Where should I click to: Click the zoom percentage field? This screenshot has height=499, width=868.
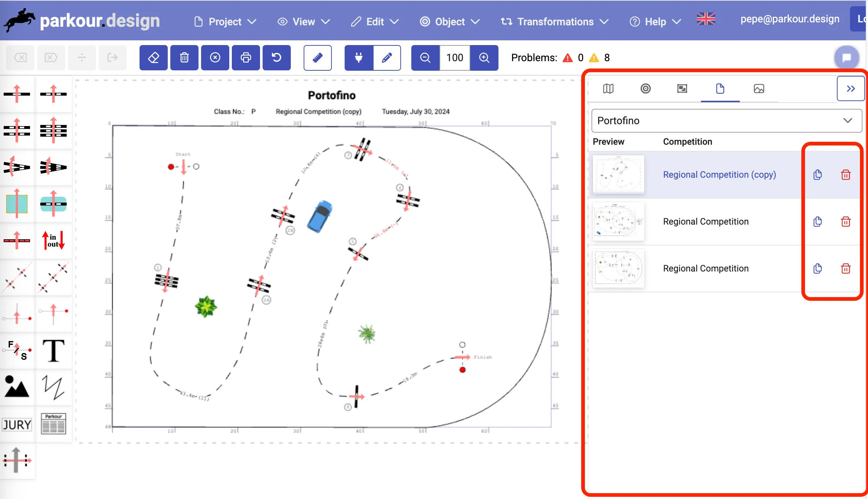click(x=455, y=58)
